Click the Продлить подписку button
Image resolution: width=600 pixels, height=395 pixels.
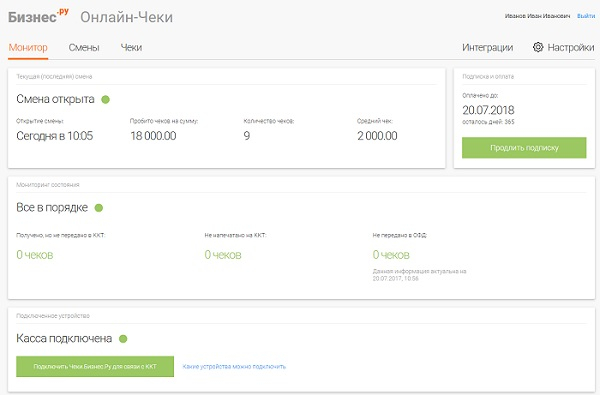pos(524,148)
